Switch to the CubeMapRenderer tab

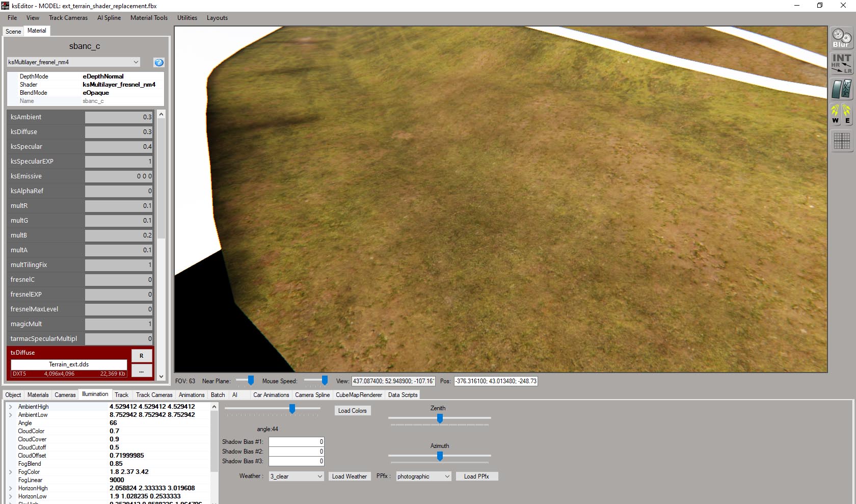point(359,395)
